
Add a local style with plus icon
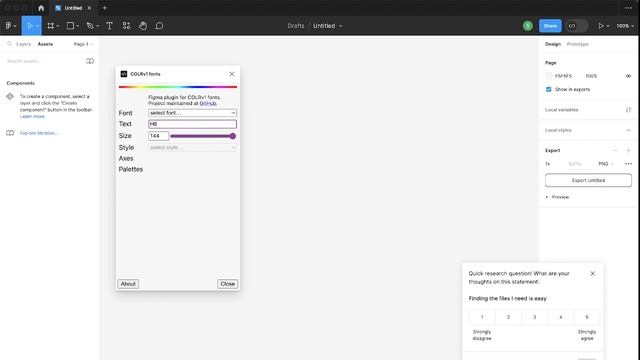click(628, 130)
